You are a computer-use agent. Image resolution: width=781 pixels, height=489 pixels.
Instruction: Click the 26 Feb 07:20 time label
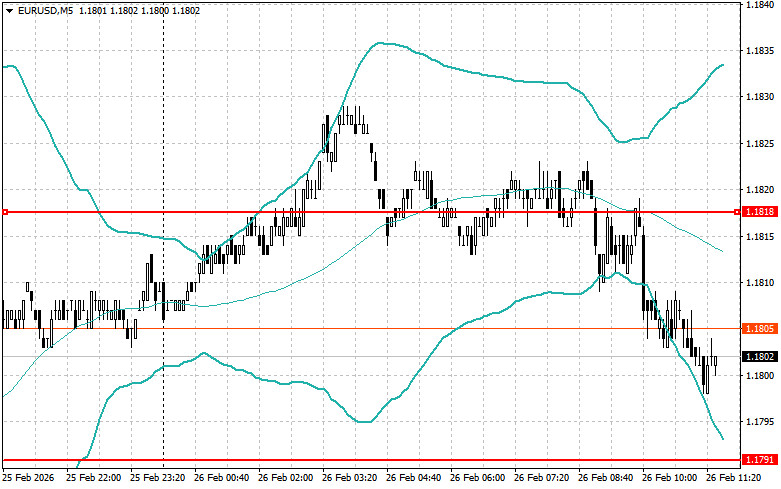click(x=541, y=478)
